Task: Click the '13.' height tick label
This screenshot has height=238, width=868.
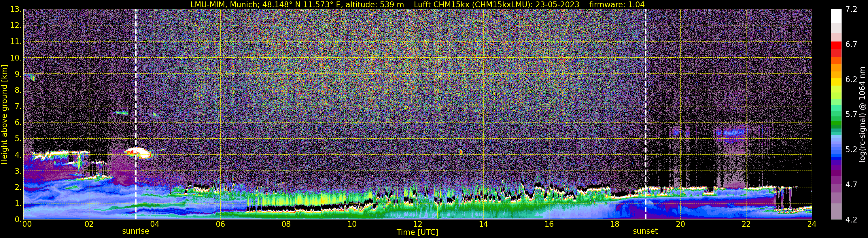Action: tap(16, 9)
